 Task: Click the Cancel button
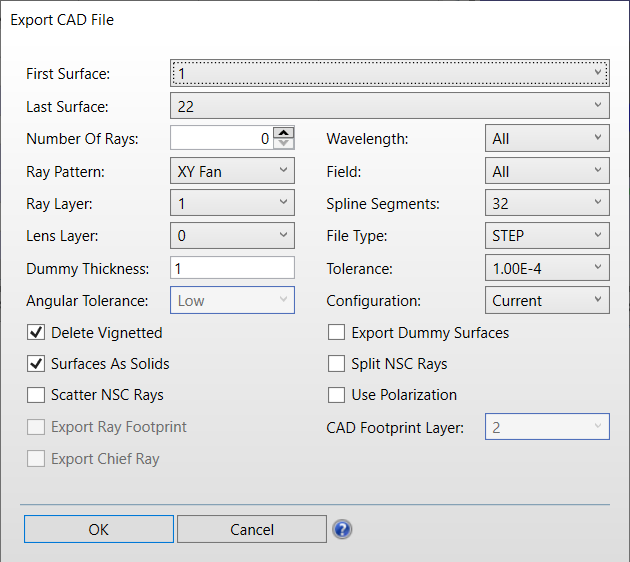tap(251, 529)
